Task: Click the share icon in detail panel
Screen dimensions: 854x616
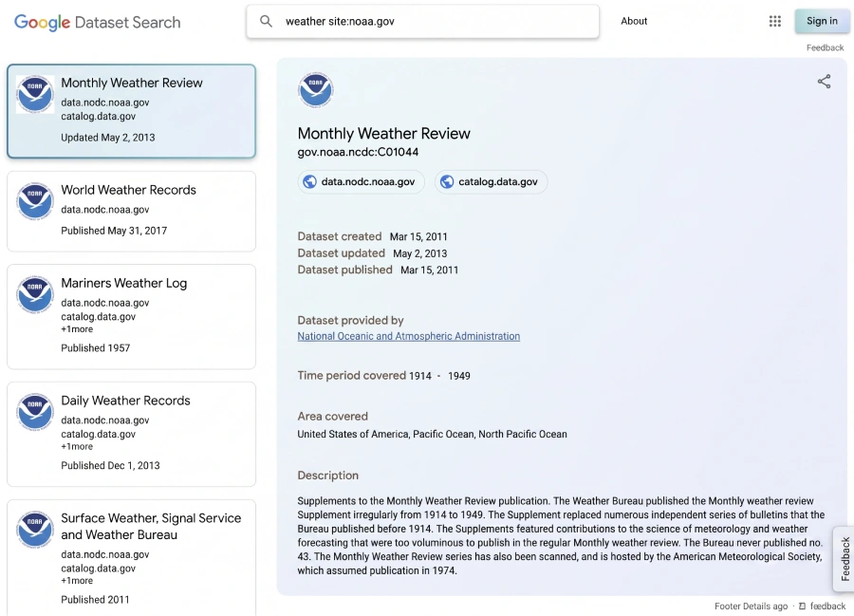Action: coord(824,82)
